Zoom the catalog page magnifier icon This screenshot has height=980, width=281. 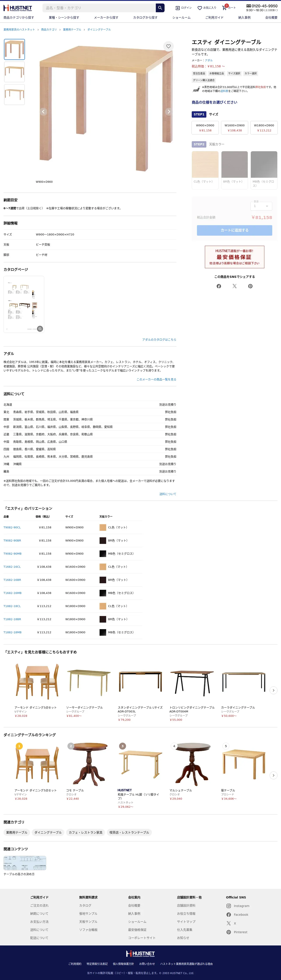[40, 329]
